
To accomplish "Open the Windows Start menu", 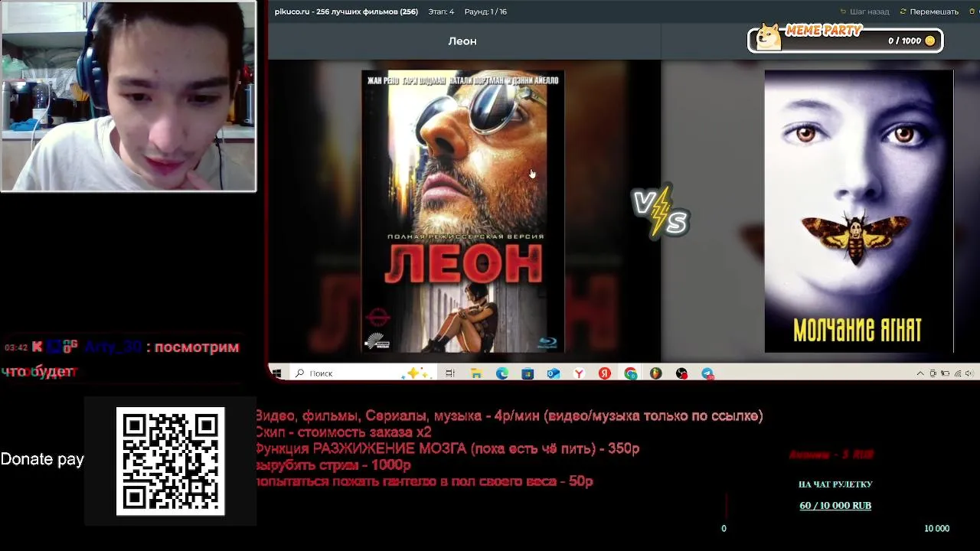I will pos(276,373).
